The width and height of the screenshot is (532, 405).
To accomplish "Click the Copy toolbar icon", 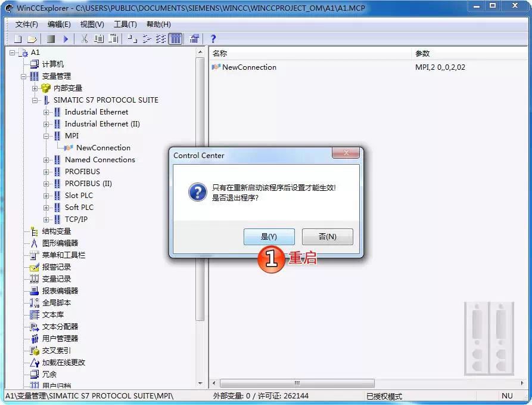I will click(99, 39).
